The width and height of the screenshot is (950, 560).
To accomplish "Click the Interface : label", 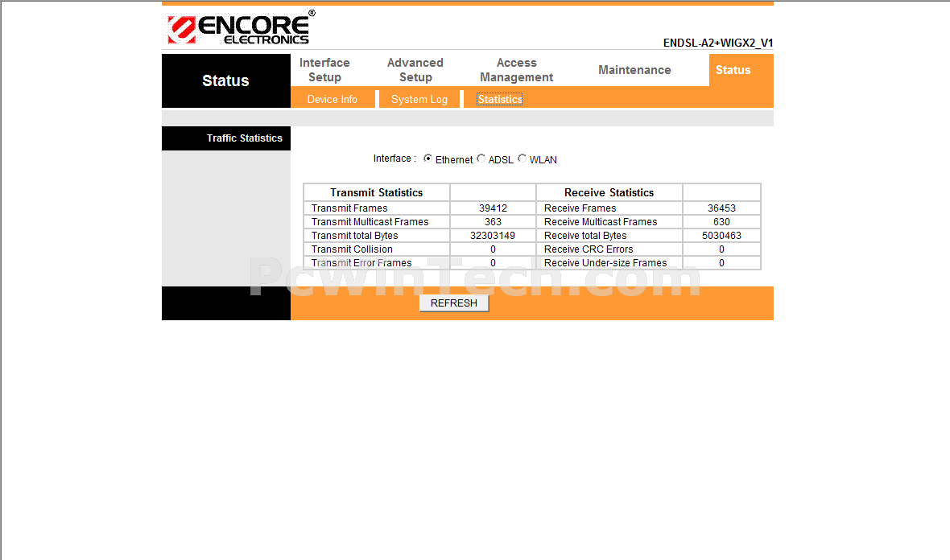I will (394, 158).
